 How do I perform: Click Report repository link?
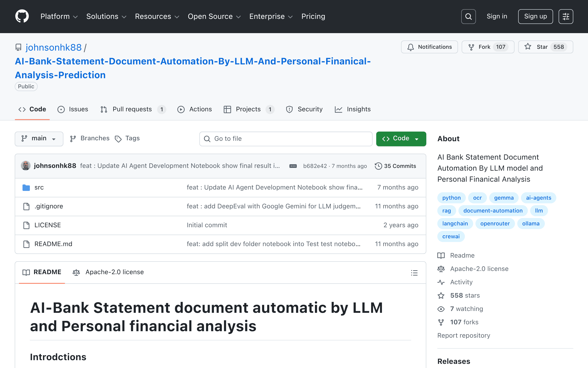pyautogui.click(x=464, y=336)
